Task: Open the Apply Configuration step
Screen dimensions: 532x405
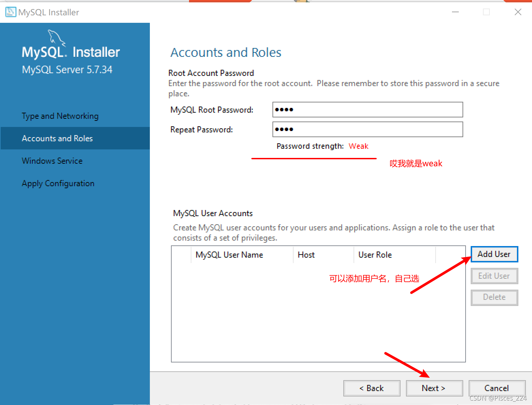Action: 58,183
